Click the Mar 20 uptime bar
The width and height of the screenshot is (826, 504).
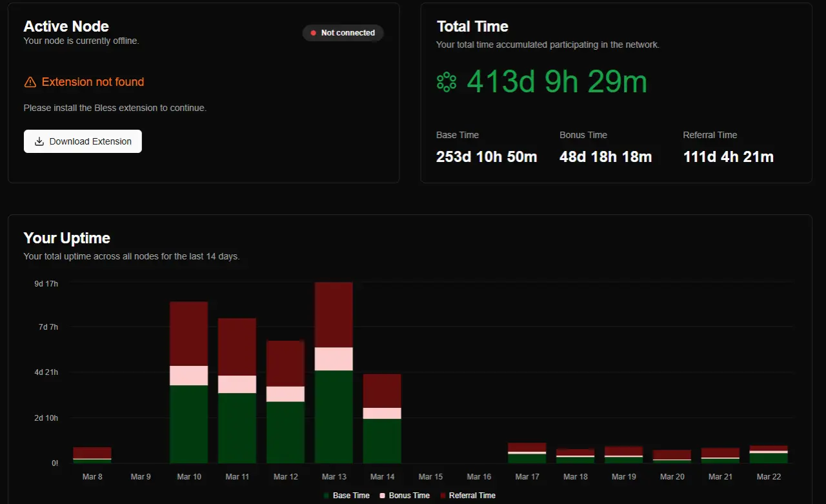point(672,456)
